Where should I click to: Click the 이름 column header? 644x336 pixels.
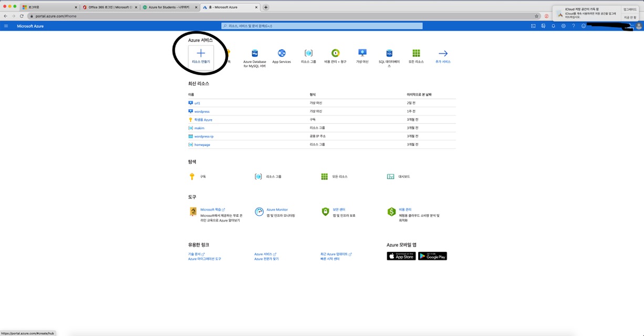pyautogui.click(x=191, y=94)
